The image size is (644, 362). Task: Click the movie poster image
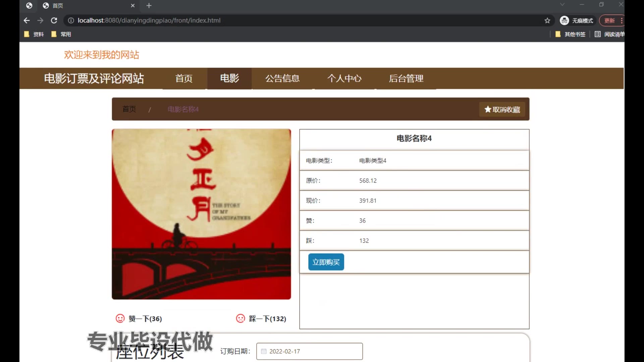201,214
